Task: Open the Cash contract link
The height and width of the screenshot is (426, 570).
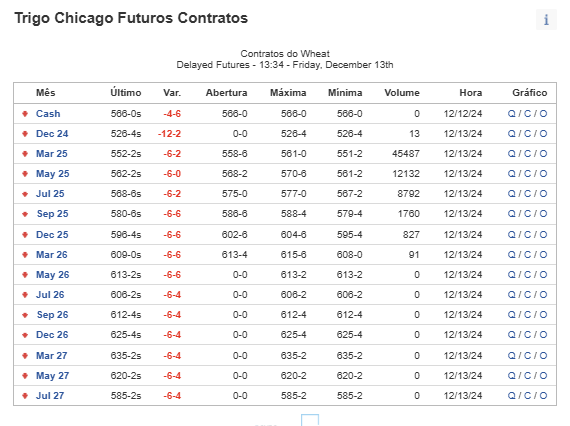Action: coord(48,114)
